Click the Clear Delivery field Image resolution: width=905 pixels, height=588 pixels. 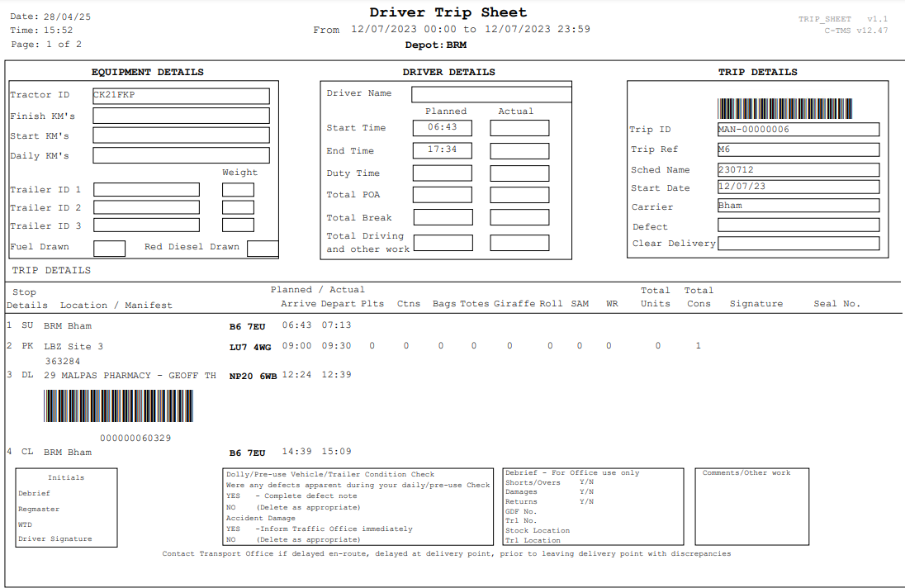coord(798,244)
